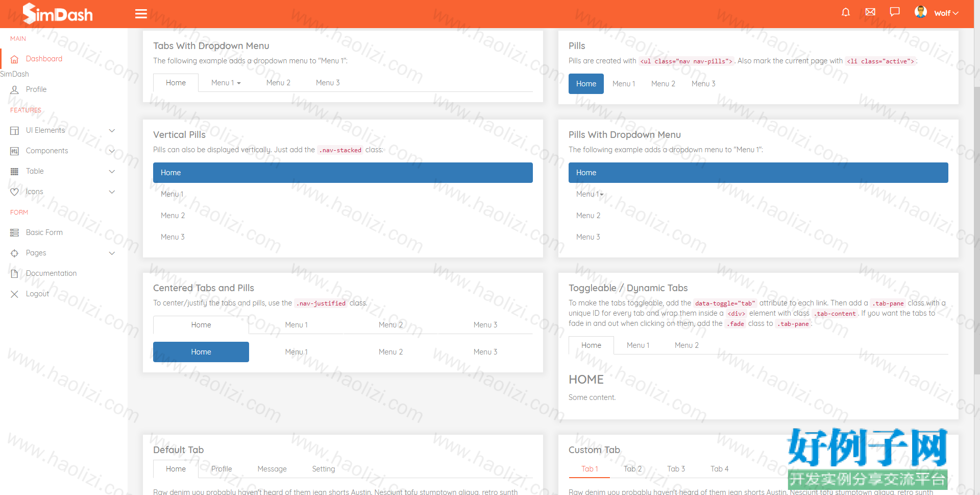Open the Documentation link

pyautogui.click(x=51, y=273)
